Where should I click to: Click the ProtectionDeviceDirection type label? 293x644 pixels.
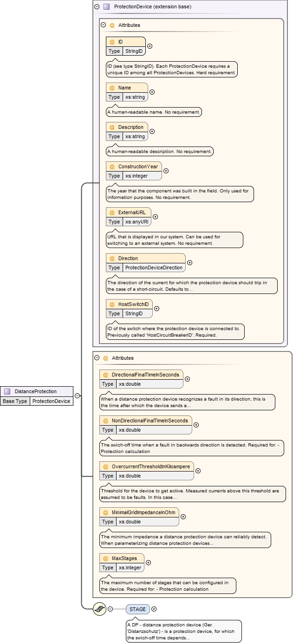(x=154, y=268)
